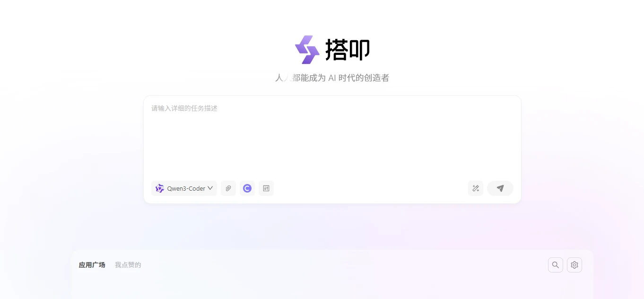644x299 pixels.
Task: Click the purple 搭叩 logo icon
Action: pyautogui.click(x=307, y=50)
